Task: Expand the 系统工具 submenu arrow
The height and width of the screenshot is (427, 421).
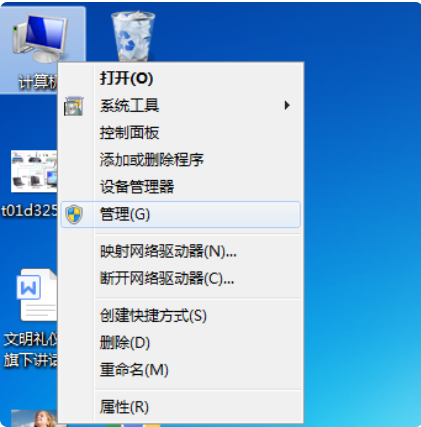Action: click(287, 105)
